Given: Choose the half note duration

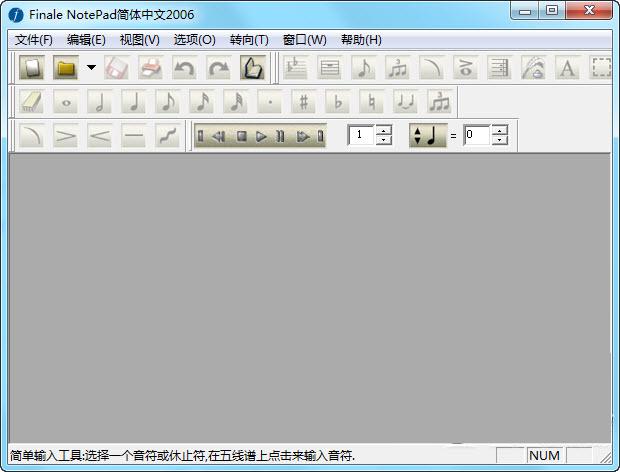Looking at the screenshot, I should [100, 102].
